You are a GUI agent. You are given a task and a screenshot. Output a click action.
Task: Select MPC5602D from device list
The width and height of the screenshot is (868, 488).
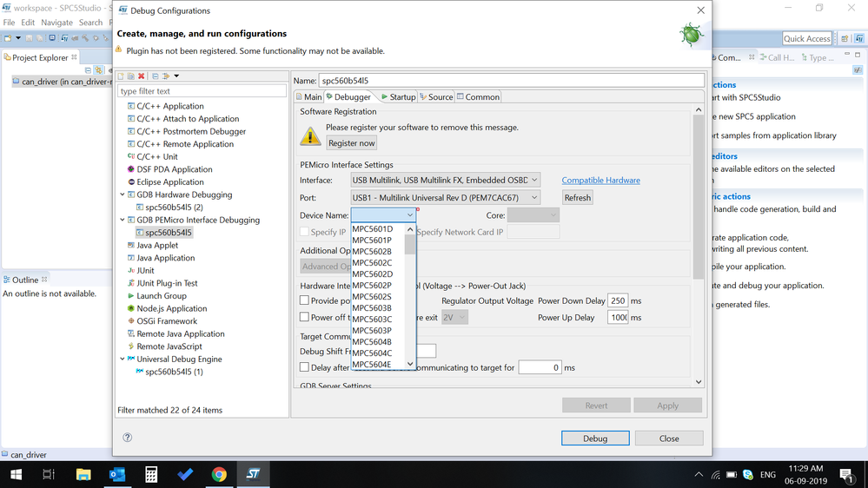coord(378,274)
